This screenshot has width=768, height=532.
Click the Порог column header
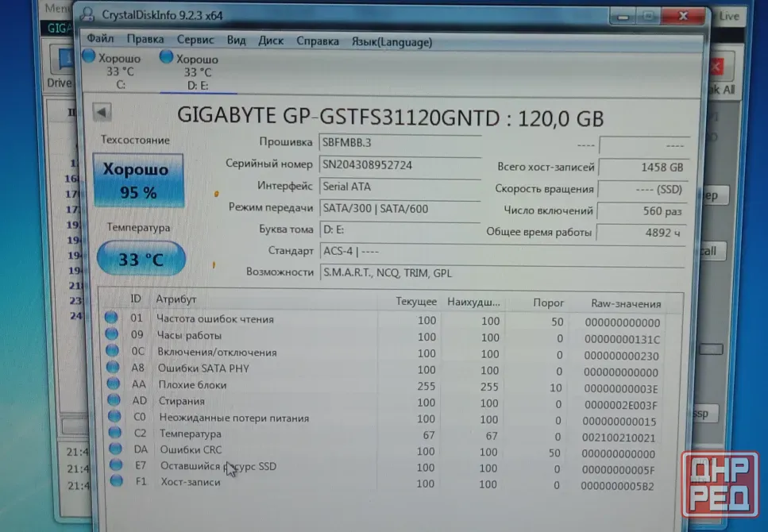(548, 303)
